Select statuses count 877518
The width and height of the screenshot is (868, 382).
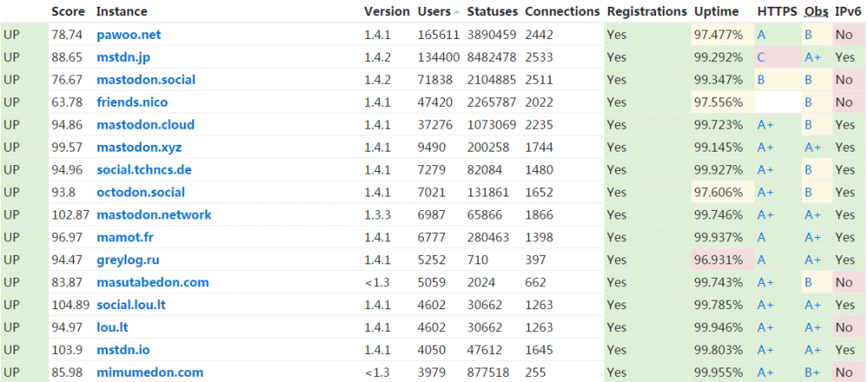pyautogui.click(x=488, y=373)
